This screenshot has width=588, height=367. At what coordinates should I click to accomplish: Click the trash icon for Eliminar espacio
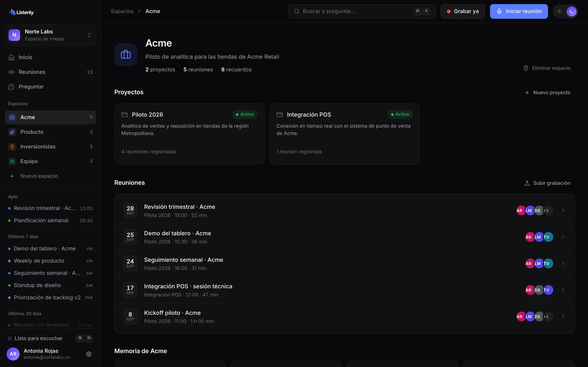coord(526,68)
